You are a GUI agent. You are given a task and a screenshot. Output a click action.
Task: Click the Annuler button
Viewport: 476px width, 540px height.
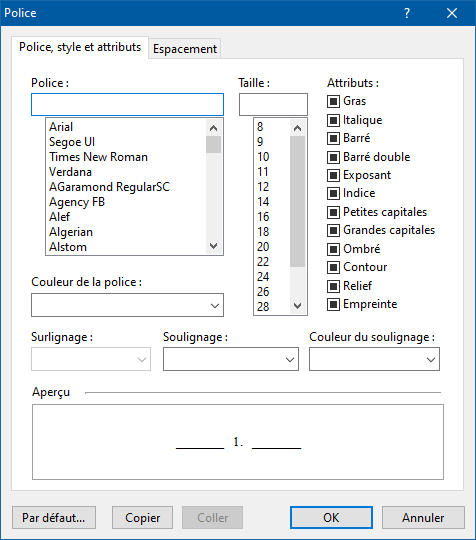pos(423,518)
